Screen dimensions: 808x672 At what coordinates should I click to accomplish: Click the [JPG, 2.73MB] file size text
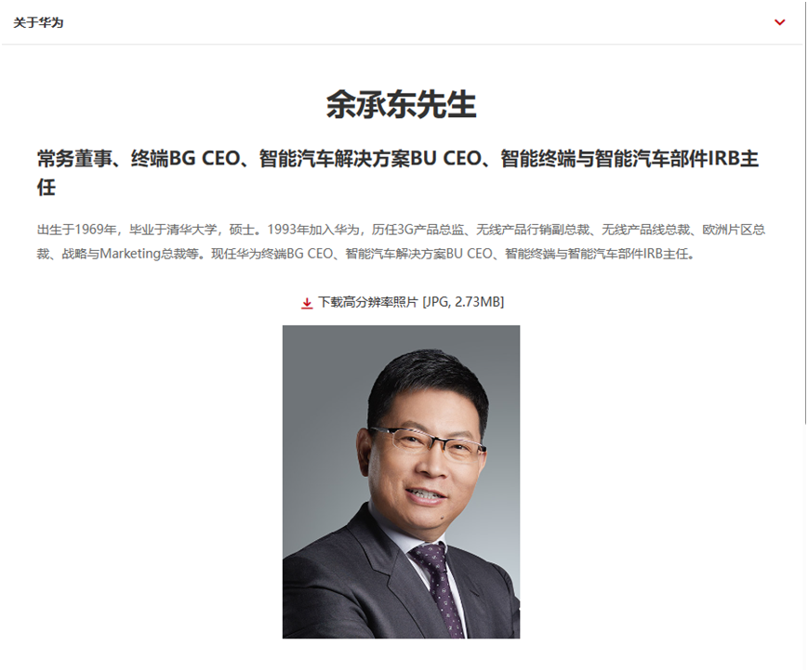coord(463,302)
